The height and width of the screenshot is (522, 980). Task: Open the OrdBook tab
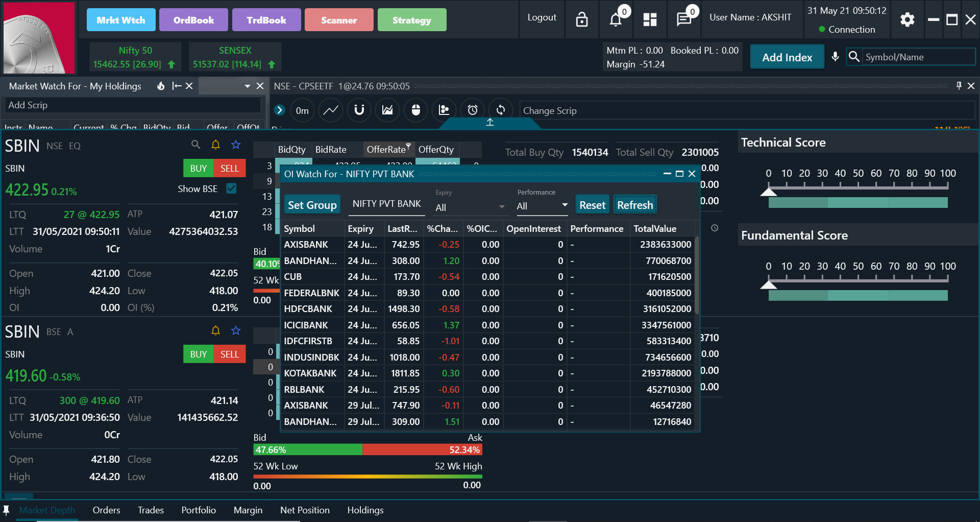193,20
